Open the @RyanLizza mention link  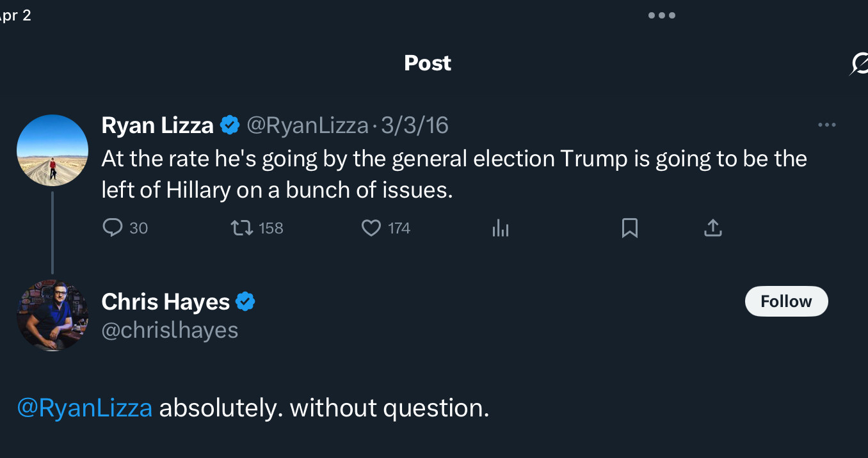coord(84,407)
